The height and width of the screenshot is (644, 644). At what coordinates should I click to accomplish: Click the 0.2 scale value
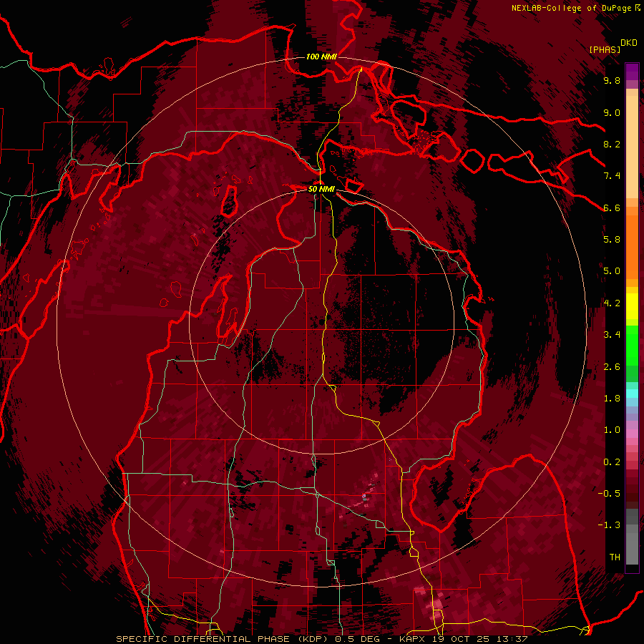tap(612, 462)
